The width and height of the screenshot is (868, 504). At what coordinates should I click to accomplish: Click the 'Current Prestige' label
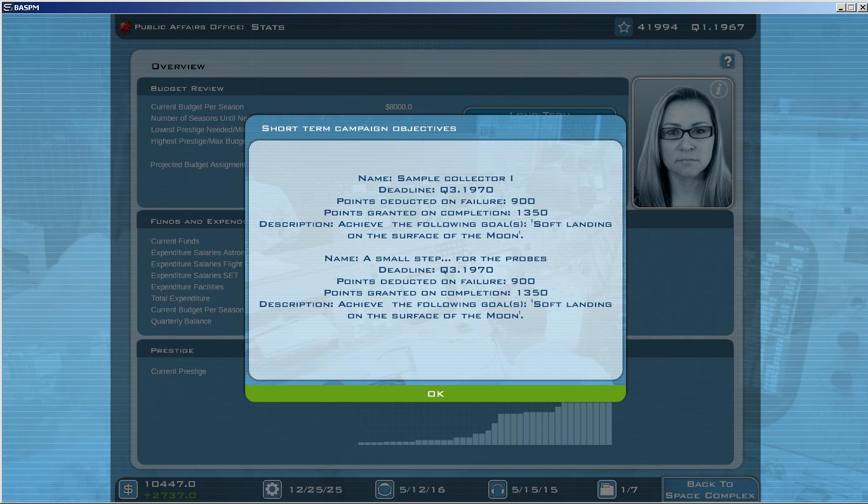(x=178, y=371)
